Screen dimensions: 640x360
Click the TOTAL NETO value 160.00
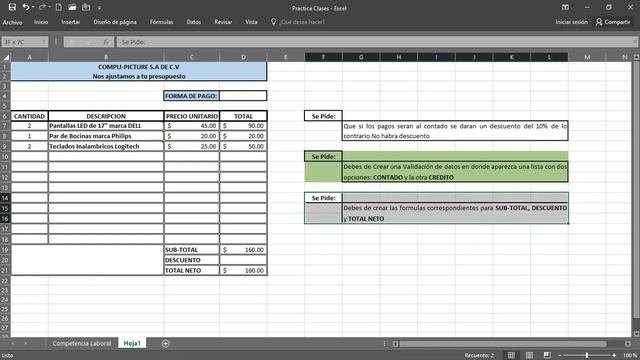click(243, 270)
